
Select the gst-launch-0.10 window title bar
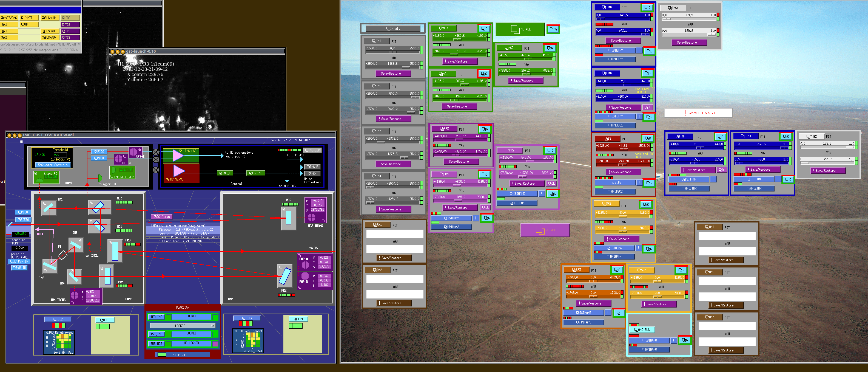197,51
